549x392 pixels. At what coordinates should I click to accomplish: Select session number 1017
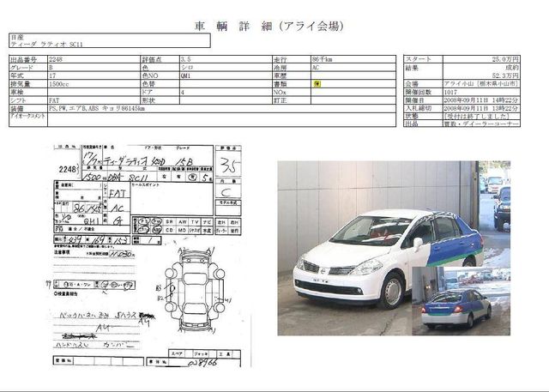coord(450,92)
